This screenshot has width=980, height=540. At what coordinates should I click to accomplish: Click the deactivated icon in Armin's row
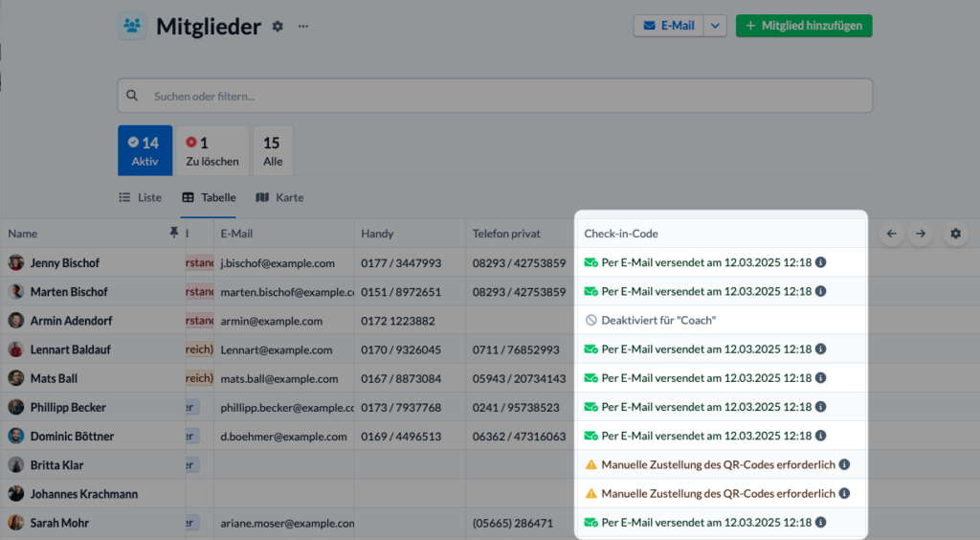pyautogui.click(x=590, y=320)
